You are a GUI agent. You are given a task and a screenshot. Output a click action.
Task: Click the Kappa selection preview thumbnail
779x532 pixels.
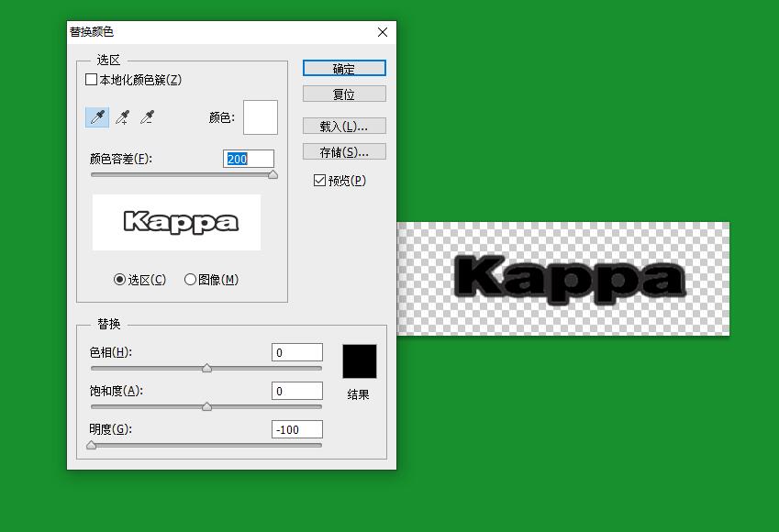pyautogui.click(x=176, y=222)
